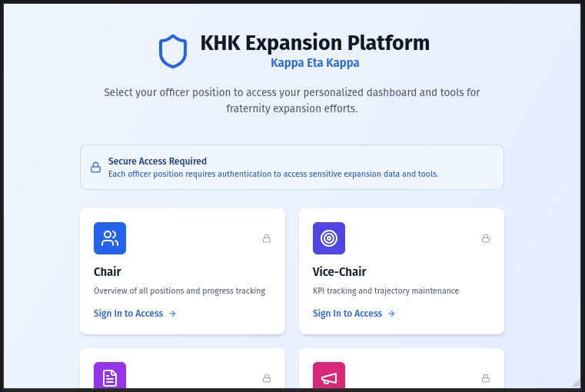Select the Vice-Chair heading
The image size is (585, 392).
[x=340, y=271]
